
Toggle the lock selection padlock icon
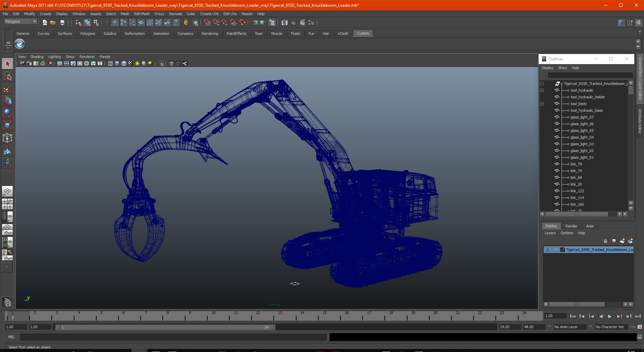(x=185, y=22)
